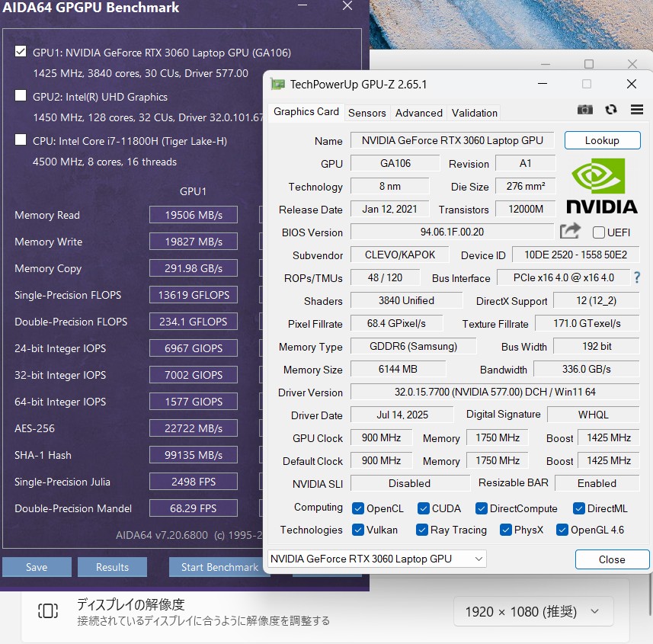Click the 32-bit Integer IOPS value 7002 GIOPS

194,375
